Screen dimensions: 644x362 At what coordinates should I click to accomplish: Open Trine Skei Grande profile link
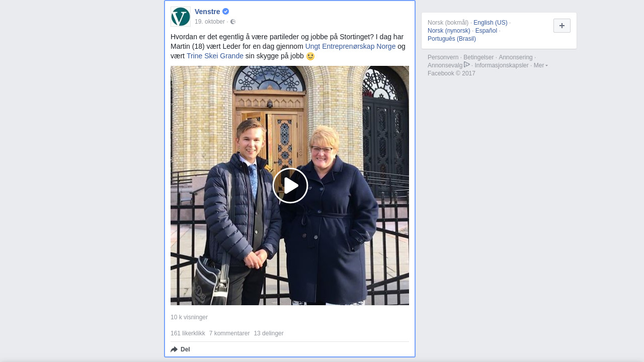215,56
